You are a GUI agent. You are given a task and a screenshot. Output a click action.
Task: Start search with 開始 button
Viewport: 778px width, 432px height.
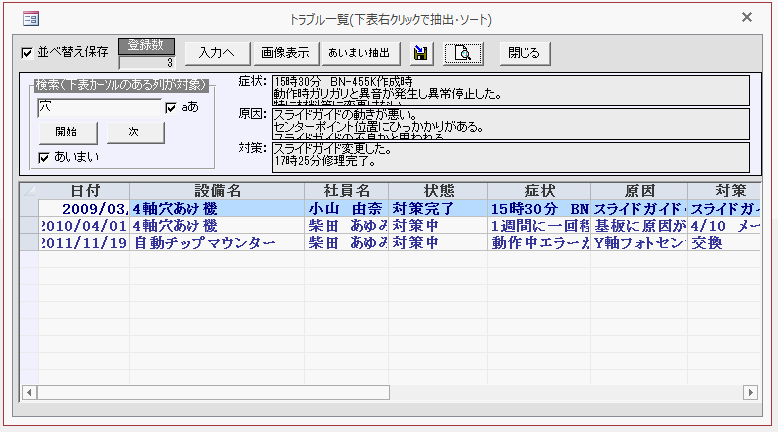(67, 132)
